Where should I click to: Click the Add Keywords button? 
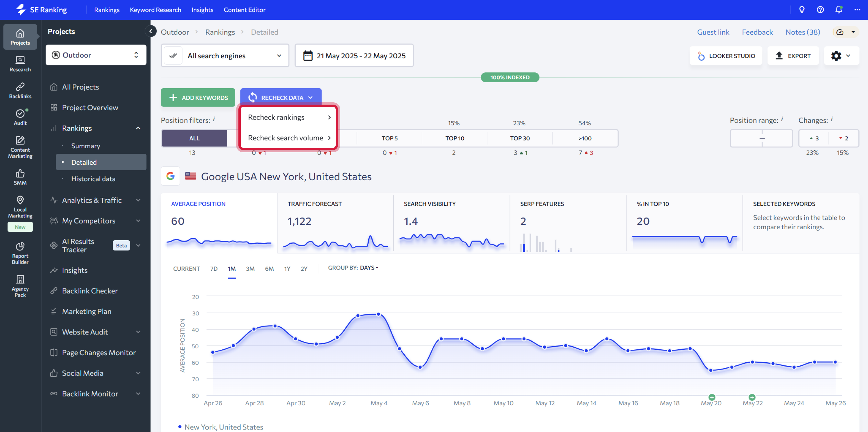point(198,98)
